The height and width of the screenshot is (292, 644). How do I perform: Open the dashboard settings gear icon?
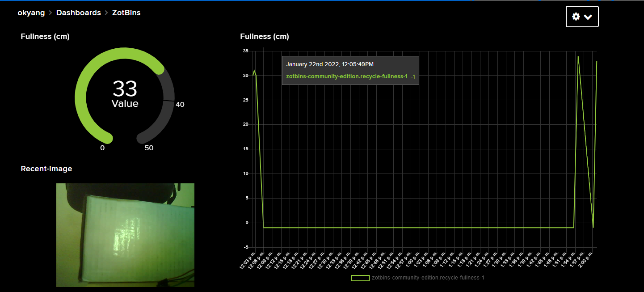coord(576,16)
